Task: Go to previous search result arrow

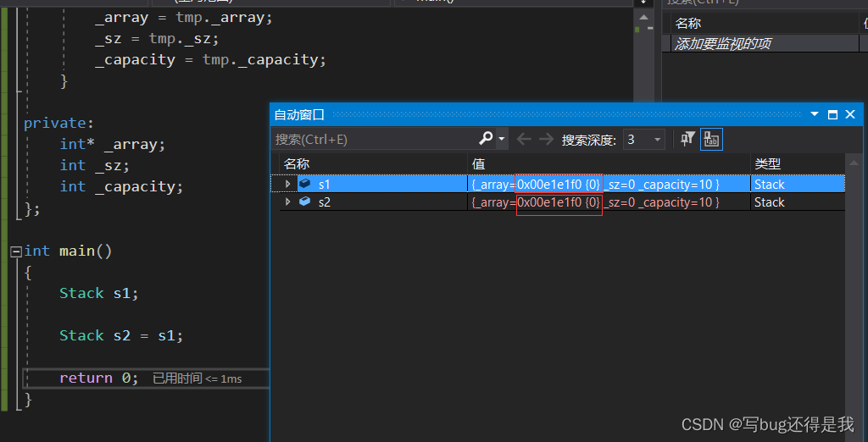Action: (524, 140)
